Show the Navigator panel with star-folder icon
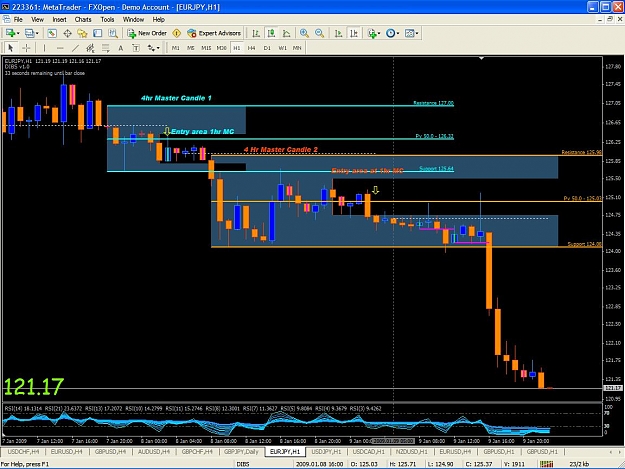Screen dimensions: 625x469 [83, 33]
